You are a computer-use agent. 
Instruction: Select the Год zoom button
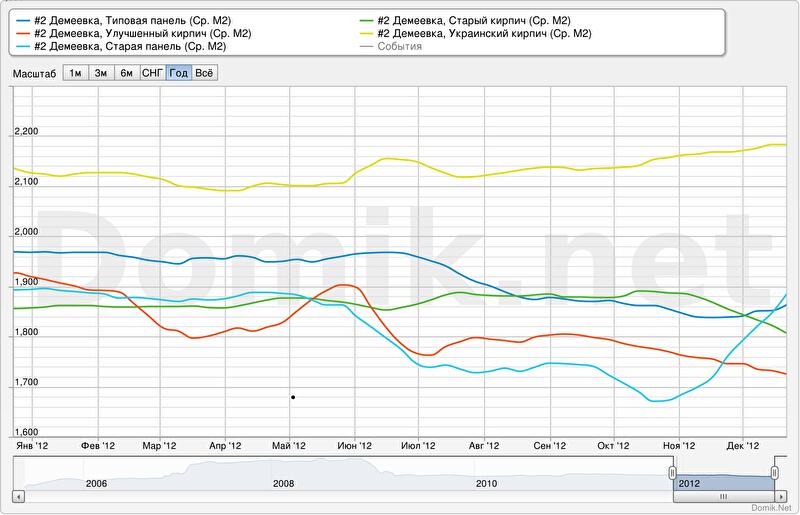(179, 73)
